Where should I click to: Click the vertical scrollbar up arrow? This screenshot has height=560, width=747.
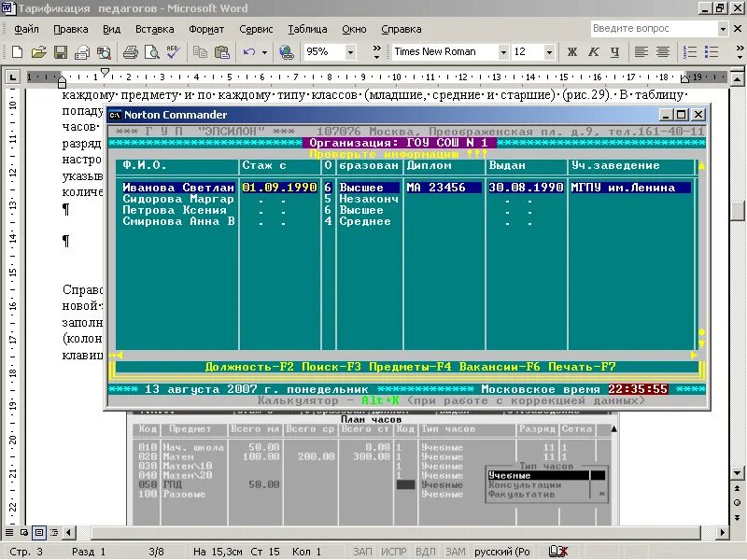pos(737,79)
